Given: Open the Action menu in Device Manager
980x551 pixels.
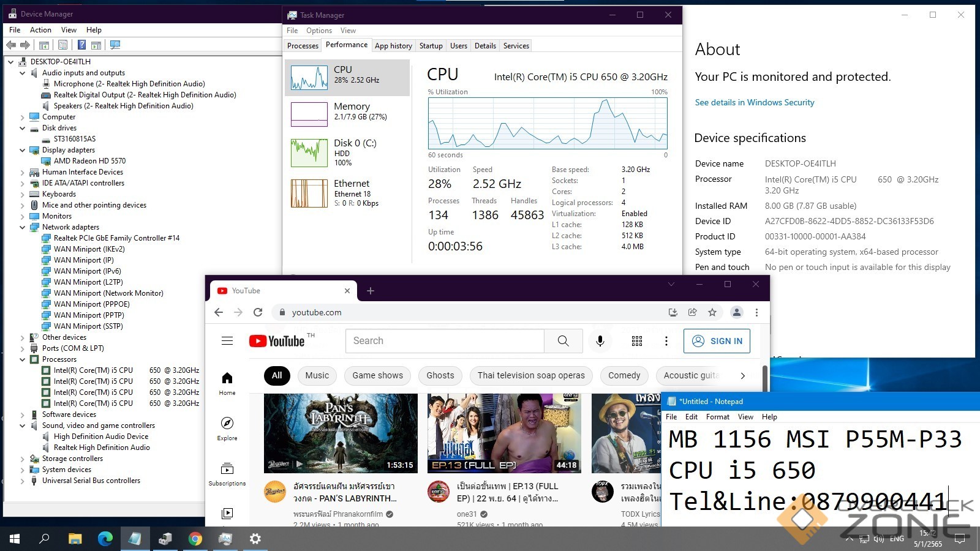Looking at the screenshot, I should click(x=40, y=30).
